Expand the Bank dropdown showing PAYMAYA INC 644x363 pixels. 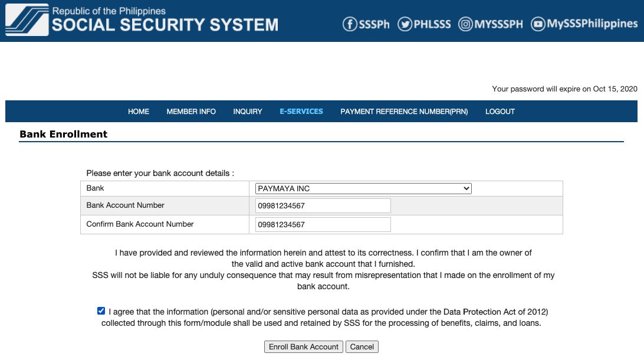click(x=363, y=188)
